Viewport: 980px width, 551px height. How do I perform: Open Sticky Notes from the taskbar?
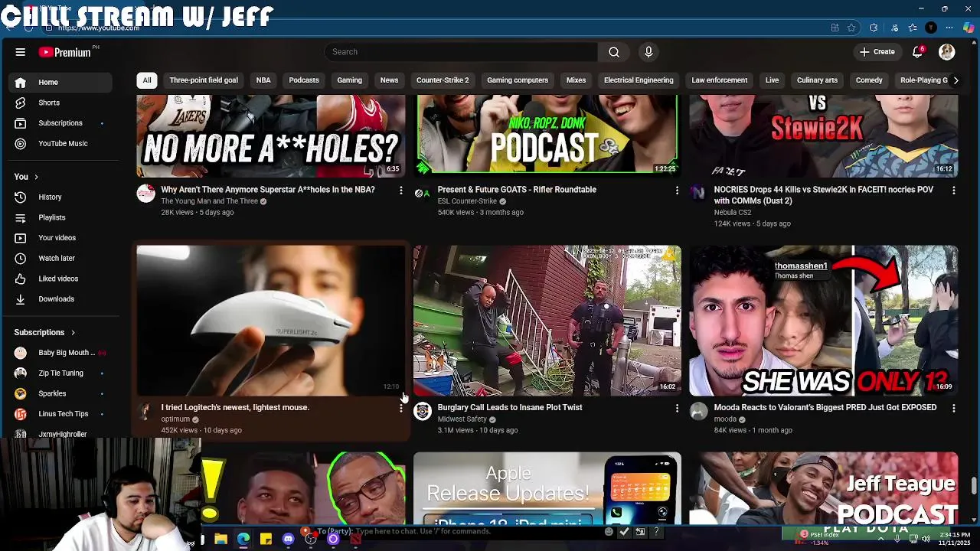click(266, 540)
